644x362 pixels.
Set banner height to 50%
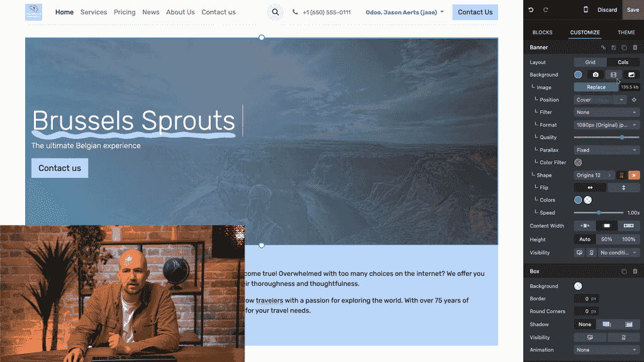click(607, 239)
